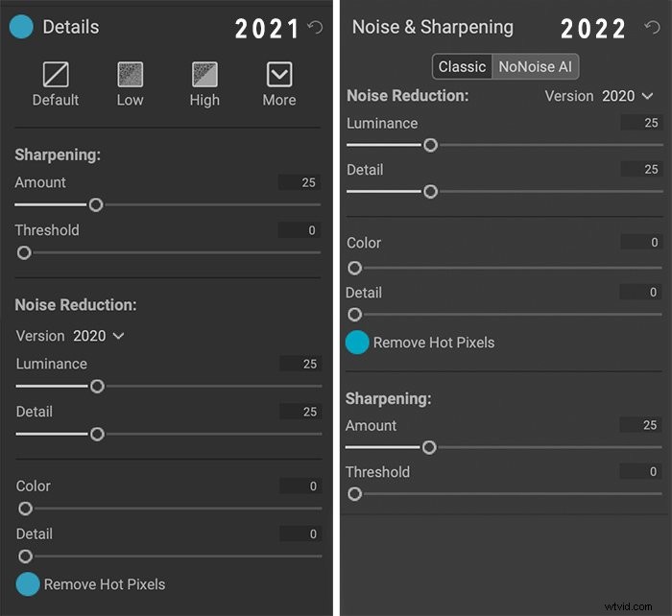
Task: Apply the Low preset icon
Action: [131, 75]
